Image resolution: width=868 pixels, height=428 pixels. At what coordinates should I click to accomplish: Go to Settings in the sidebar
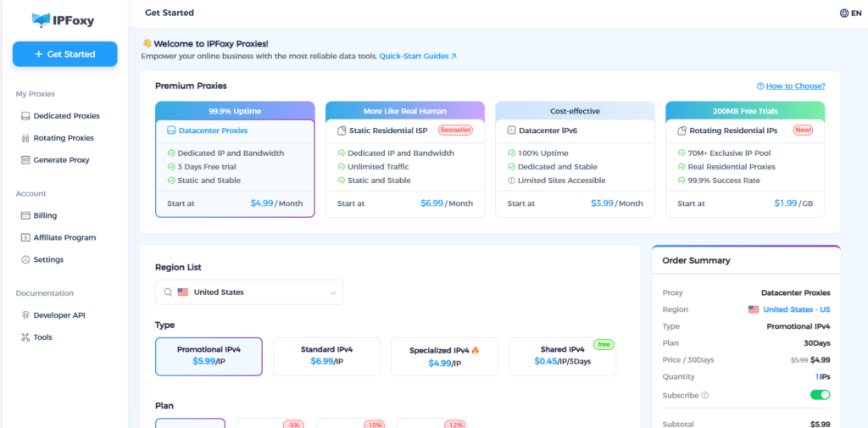point(48,260)
